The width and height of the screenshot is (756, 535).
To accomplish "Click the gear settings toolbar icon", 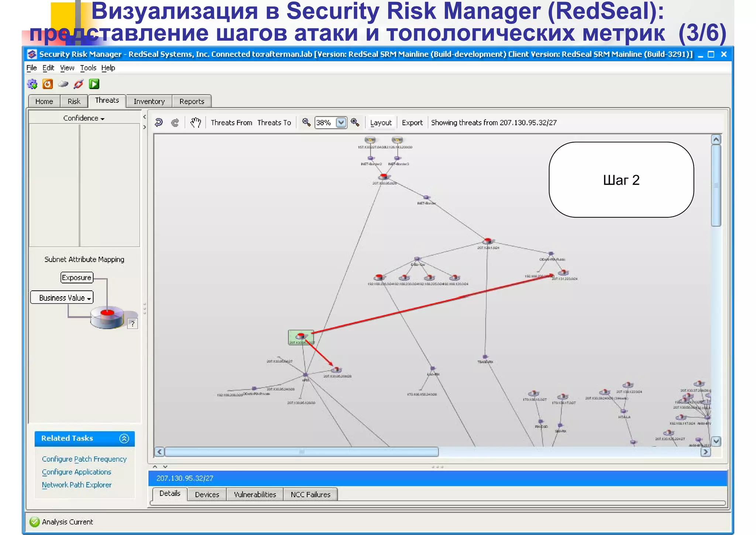I will [32, 84].
